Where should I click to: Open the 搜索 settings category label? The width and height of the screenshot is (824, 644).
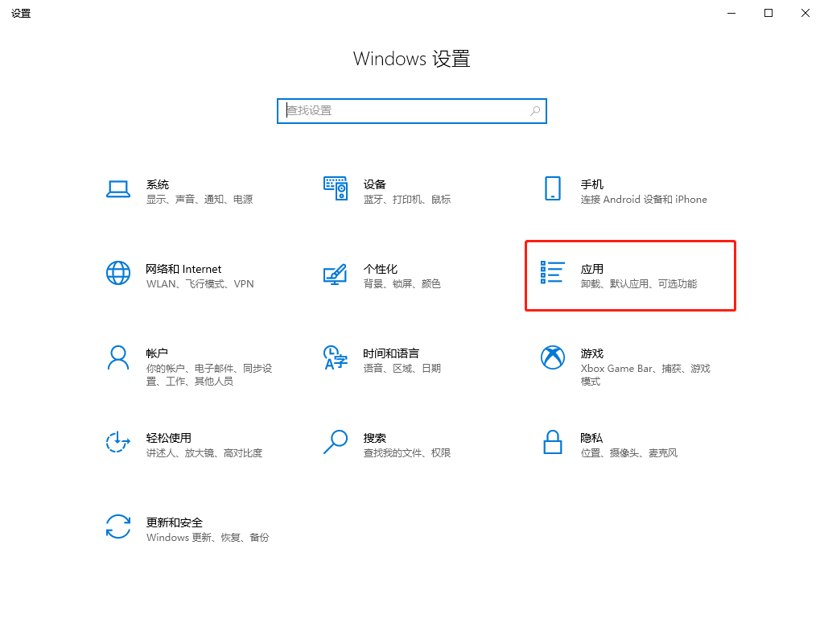point(374,438)
